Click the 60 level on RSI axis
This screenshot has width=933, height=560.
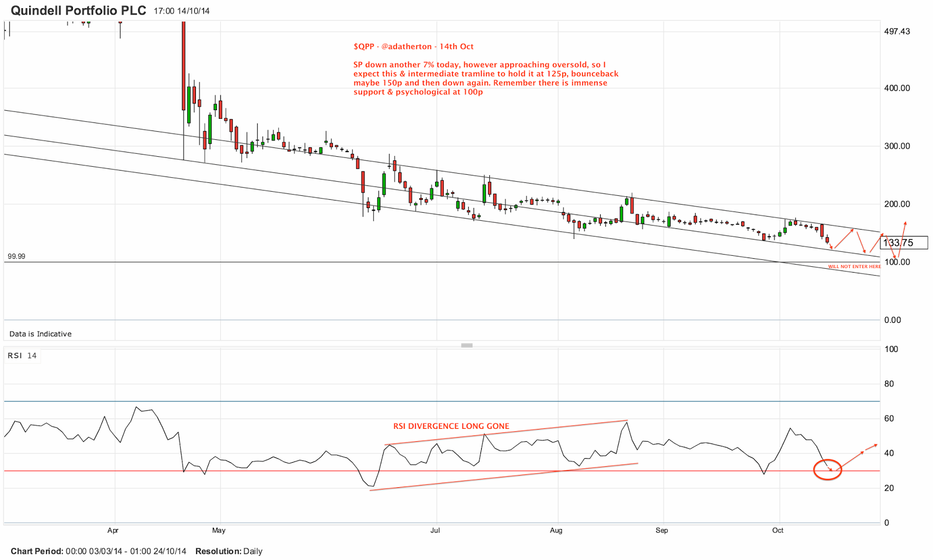[x=889, y=418]
